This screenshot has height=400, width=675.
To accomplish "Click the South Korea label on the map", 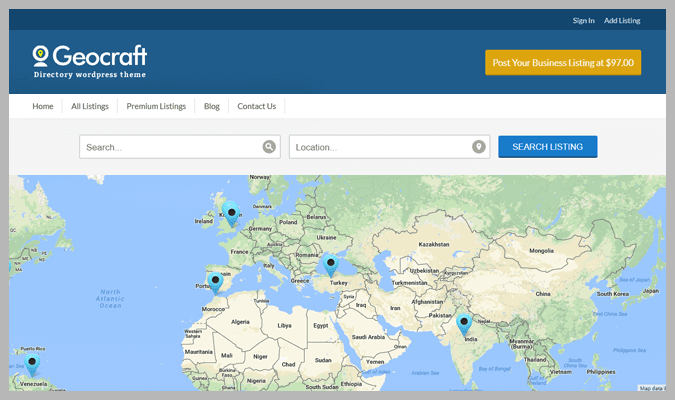I will click(613, 294).
